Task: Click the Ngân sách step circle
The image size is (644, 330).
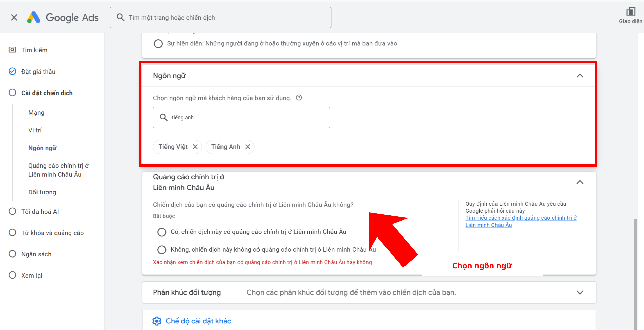Action: [x=12, y=254]
